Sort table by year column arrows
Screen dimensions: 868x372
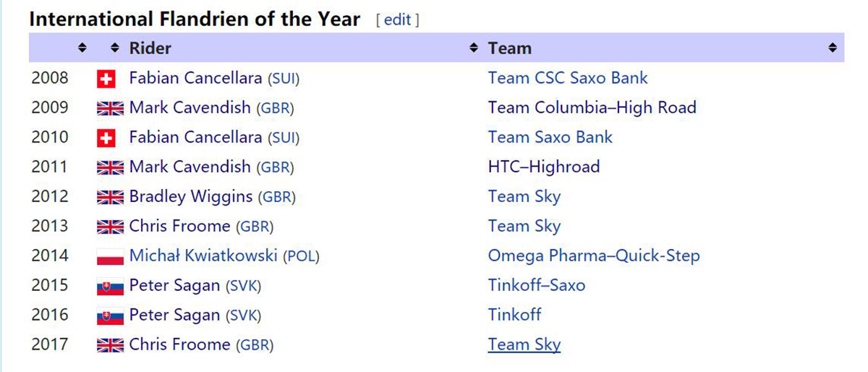(82, 48)
